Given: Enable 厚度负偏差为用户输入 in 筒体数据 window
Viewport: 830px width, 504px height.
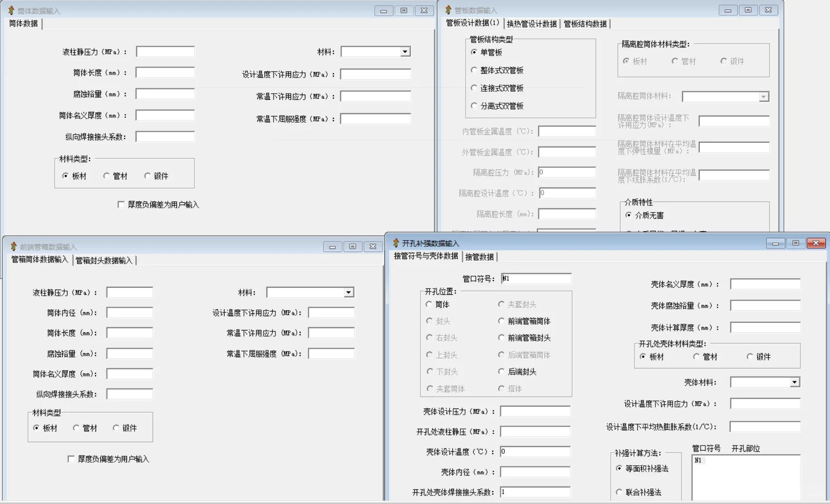Looking at the screenshot, I should pyautogui.click(x=120, y=204).
